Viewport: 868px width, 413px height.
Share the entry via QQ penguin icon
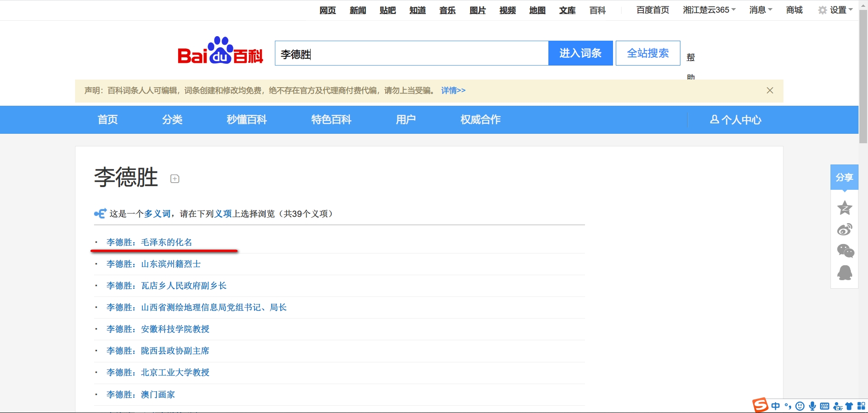tap(844, 272)
